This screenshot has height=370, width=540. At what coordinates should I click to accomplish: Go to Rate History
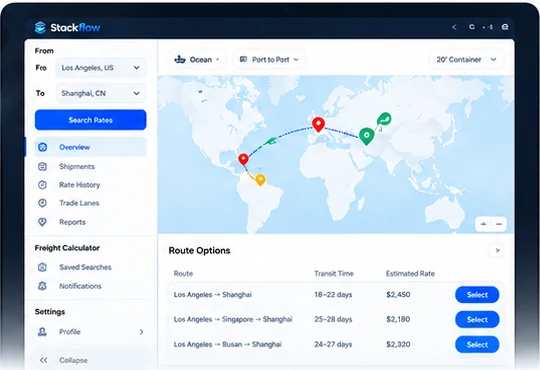[91, 185]
